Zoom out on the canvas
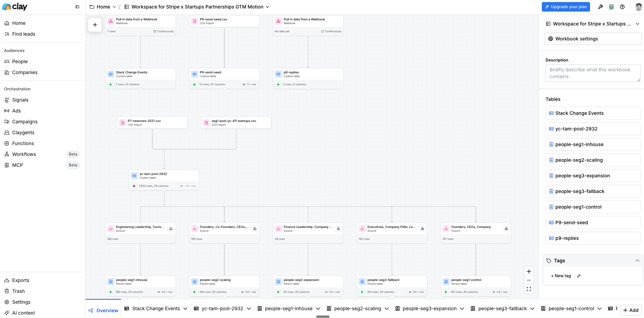The image size is (644, 318). coord(529,280)
